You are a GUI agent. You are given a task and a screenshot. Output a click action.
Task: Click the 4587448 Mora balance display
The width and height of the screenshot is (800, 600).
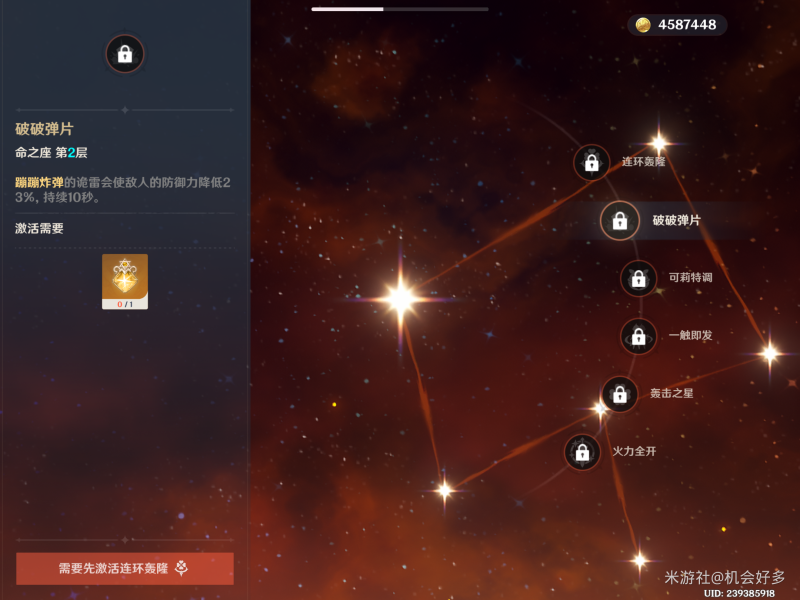click(x=677, y=24)
